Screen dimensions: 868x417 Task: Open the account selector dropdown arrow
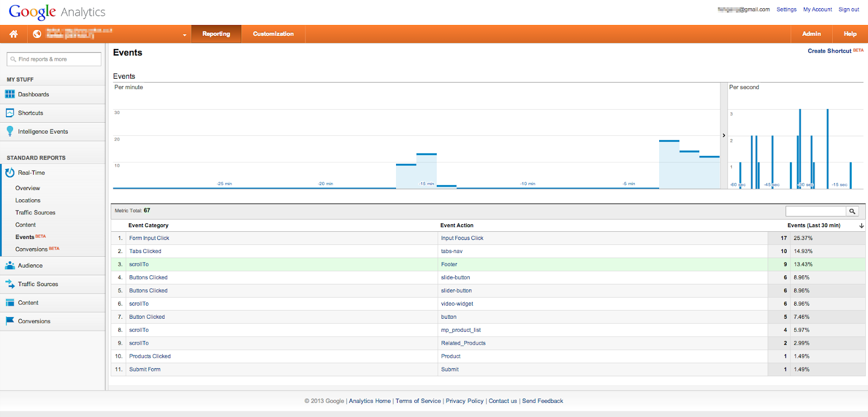(184, 35)
